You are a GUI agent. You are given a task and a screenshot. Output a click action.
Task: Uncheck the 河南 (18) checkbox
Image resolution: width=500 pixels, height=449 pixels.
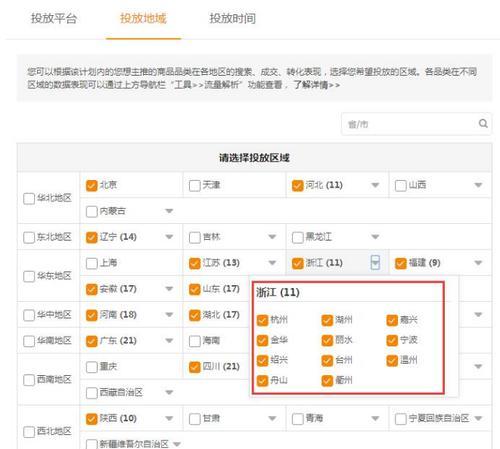[91, 315]
